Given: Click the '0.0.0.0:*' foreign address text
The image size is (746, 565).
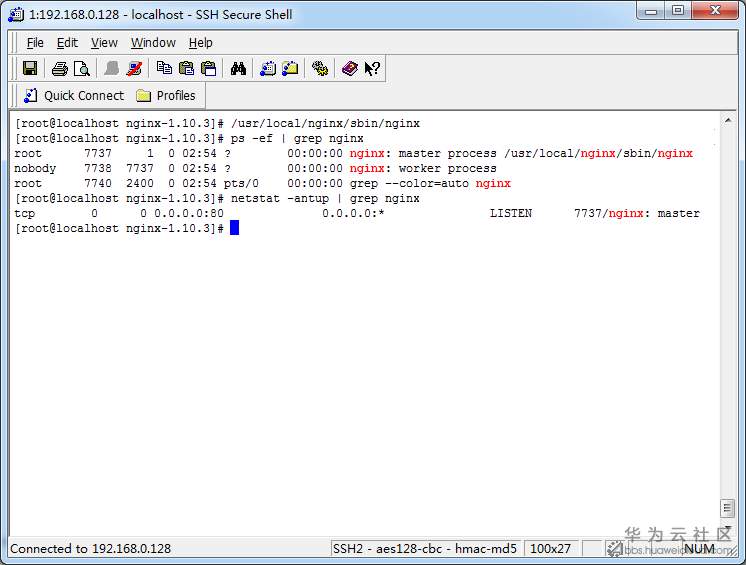Looking at the screenshot, I should (x=353, y=214).
